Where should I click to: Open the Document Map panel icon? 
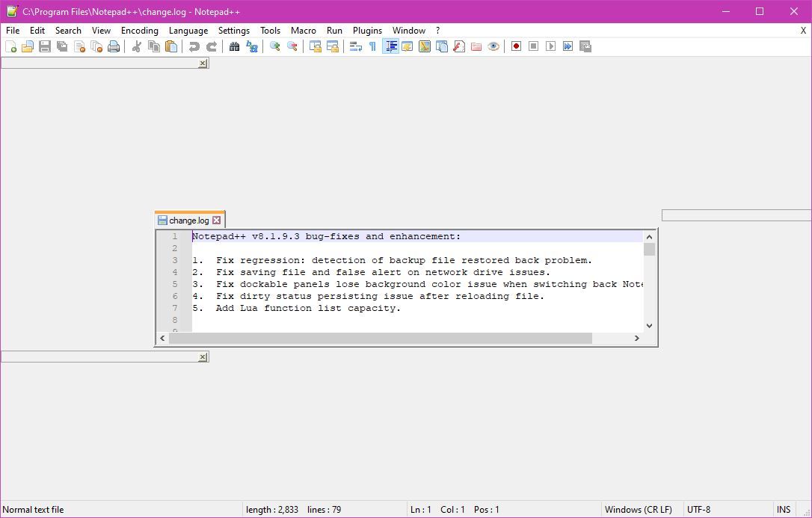coord(425,46)
